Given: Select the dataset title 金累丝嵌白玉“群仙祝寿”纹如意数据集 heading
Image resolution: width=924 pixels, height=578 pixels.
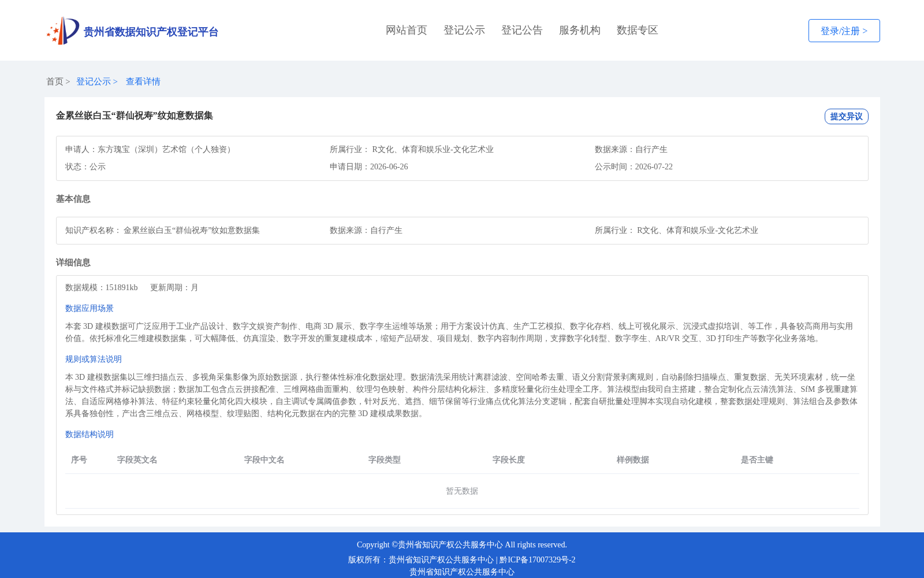Looking at the screenshot, I should (x=135, y=116).
